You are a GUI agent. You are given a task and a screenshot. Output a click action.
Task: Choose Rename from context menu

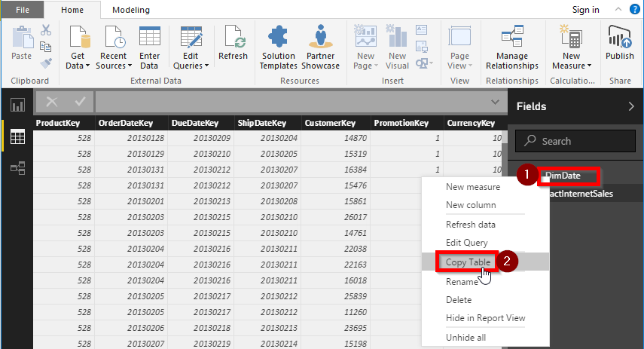click(462, 282)
